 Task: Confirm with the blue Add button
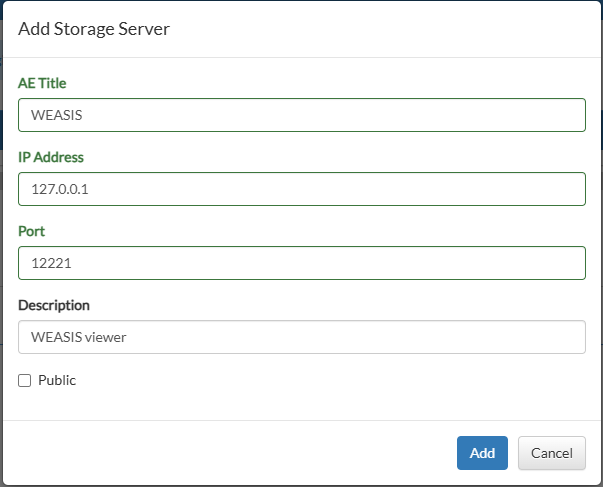point(482,453)
